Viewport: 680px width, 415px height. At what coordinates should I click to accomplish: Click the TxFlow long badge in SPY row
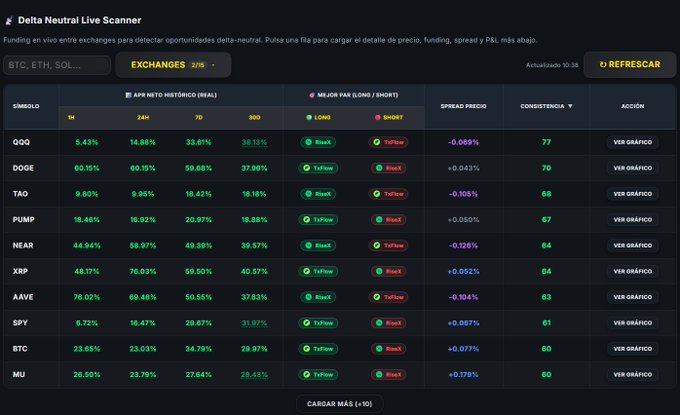318,323
